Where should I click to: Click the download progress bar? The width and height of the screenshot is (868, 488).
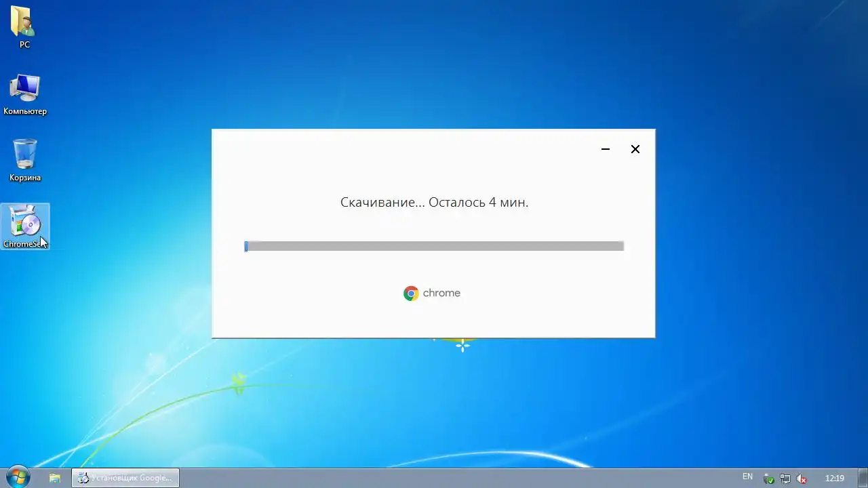click(x=434, y=246)
